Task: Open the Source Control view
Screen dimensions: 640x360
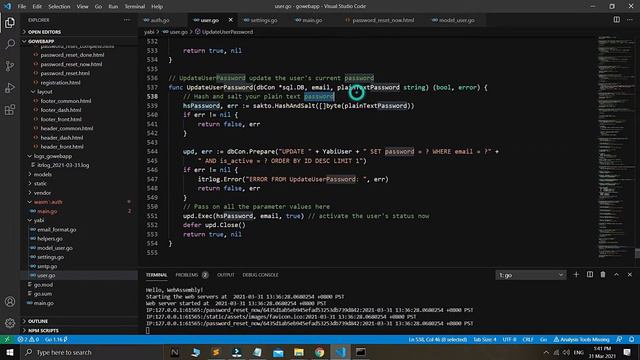Action: coord(10,66)
